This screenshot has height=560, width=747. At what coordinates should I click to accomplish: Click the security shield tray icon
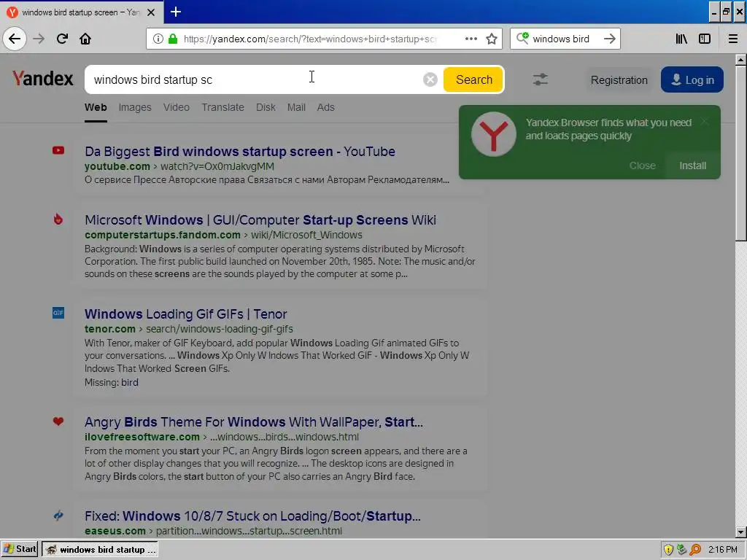click(x=668, y=550)
